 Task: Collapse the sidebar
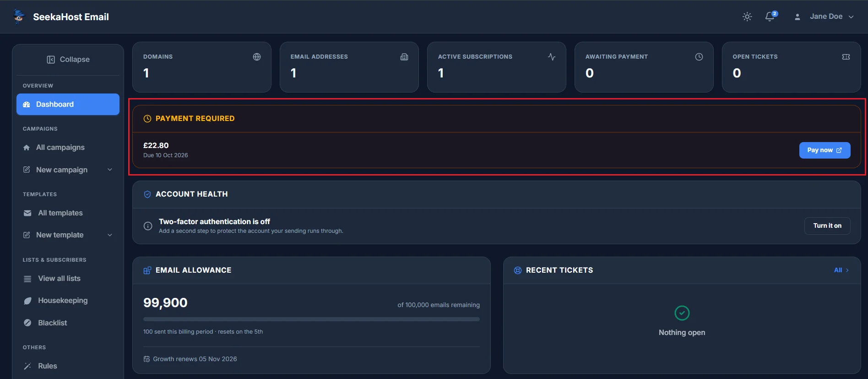pos(68,60)
